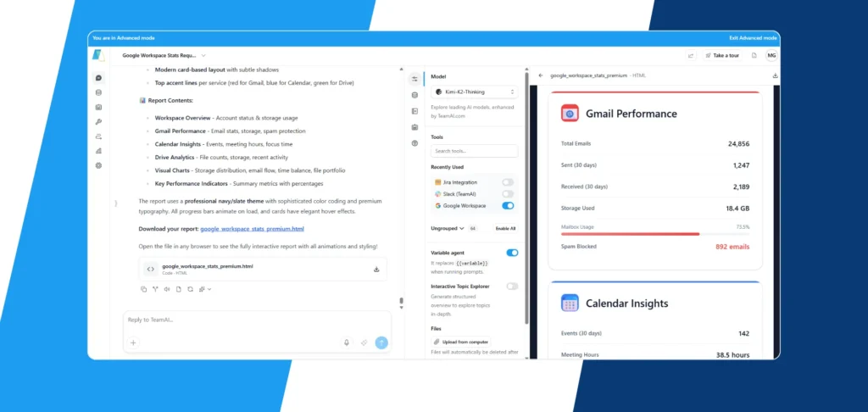
Task: Click the microphone voice input icon
Action: click(x=347, y=342)
